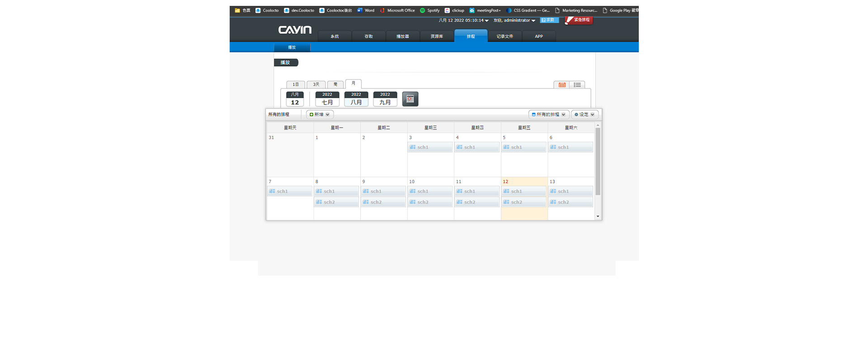Open the Cooloctoc後台 bookmark
This screenshot has width=868, height=344.
coord(335,10)
